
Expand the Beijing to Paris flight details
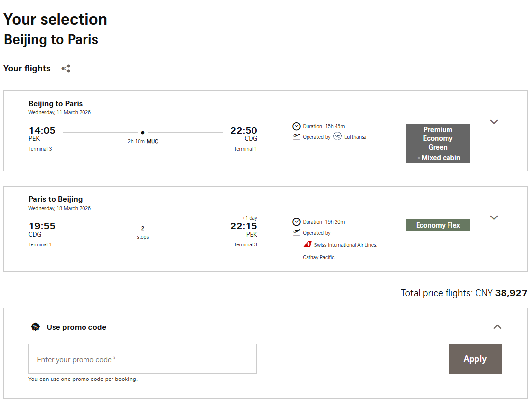coord(494,122)
